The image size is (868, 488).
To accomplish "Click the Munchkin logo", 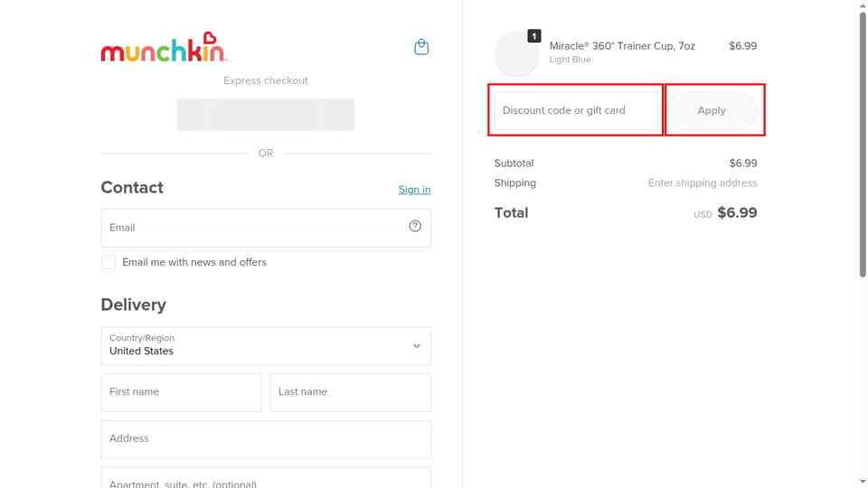I will point(164,47).
